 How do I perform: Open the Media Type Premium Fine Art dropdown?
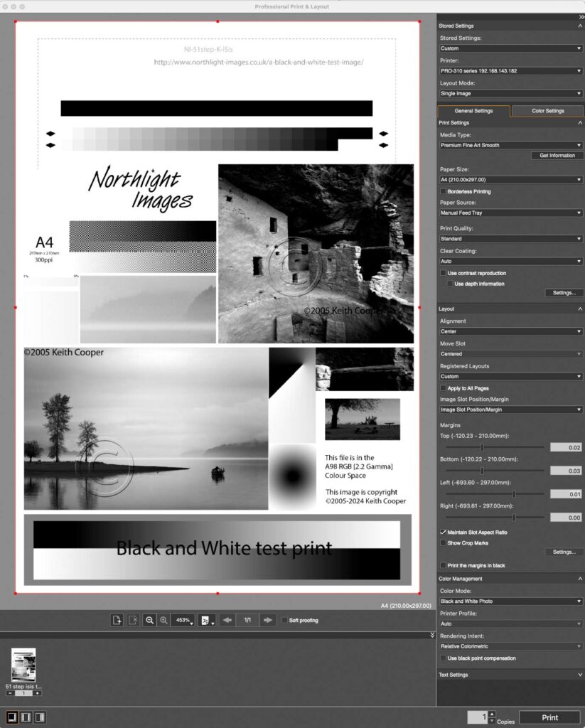[x=510, y=145]
